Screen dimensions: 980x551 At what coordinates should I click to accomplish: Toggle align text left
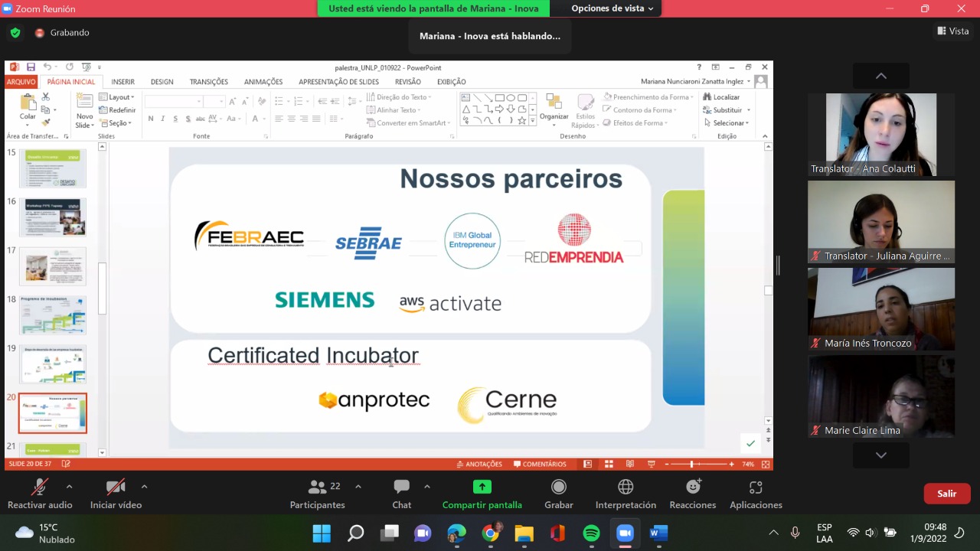tap(279, 119)
